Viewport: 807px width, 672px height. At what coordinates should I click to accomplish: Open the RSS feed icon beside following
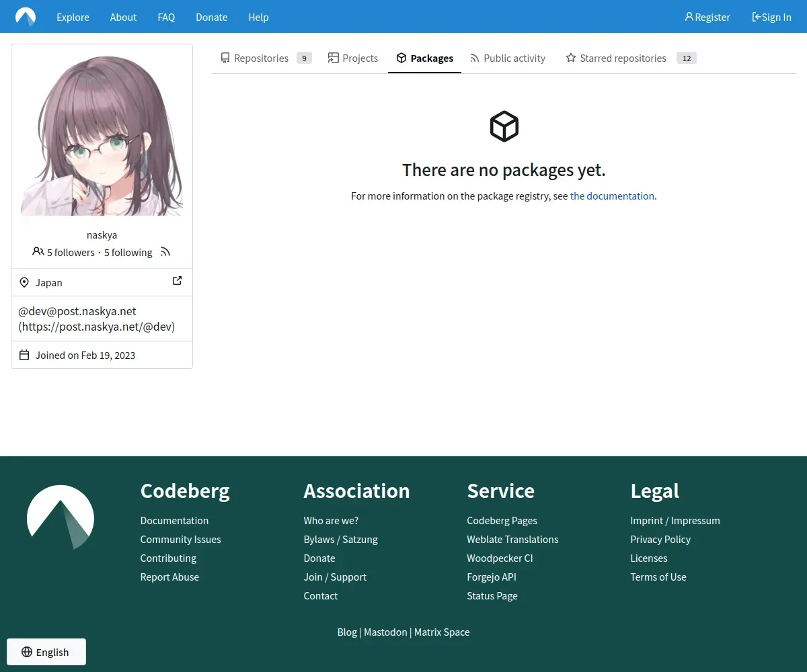(165, 252)
